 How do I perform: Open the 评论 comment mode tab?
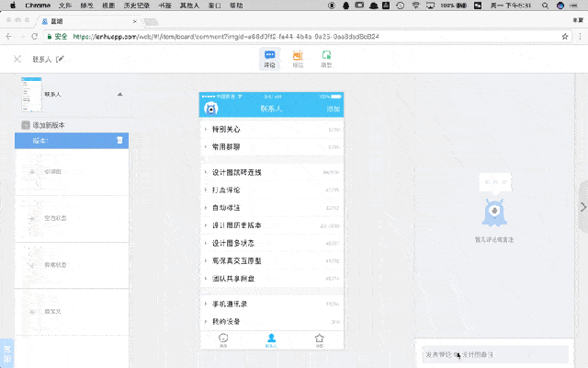(269, 59)
